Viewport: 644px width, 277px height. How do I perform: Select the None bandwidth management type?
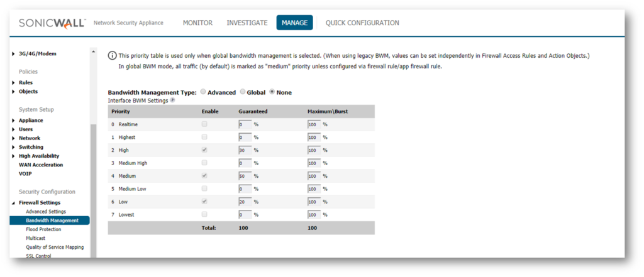tap(272, 92)
